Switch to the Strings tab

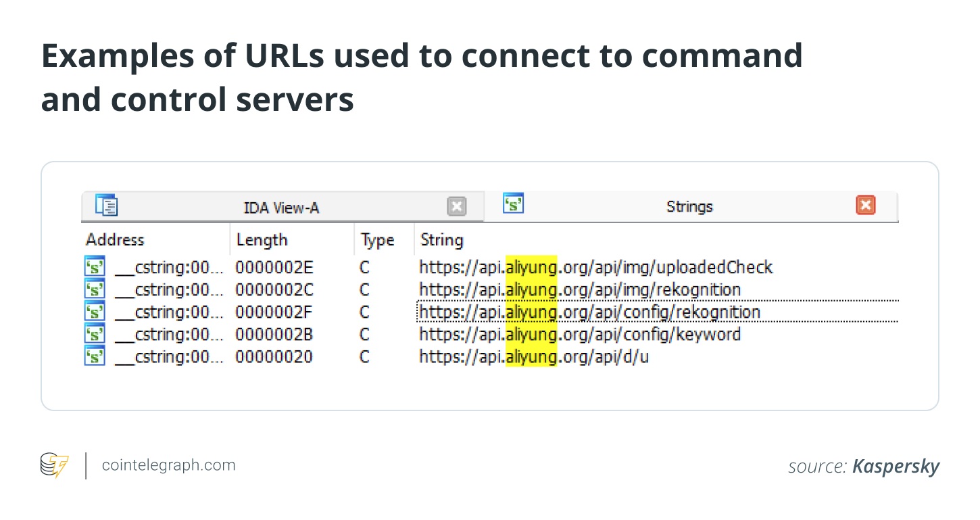689,207
